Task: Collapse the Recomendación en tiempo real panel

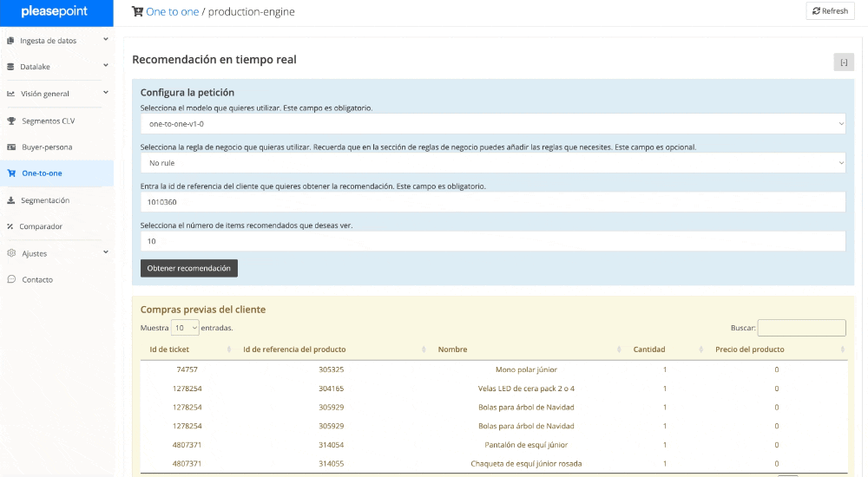Action: click(844, 62)
